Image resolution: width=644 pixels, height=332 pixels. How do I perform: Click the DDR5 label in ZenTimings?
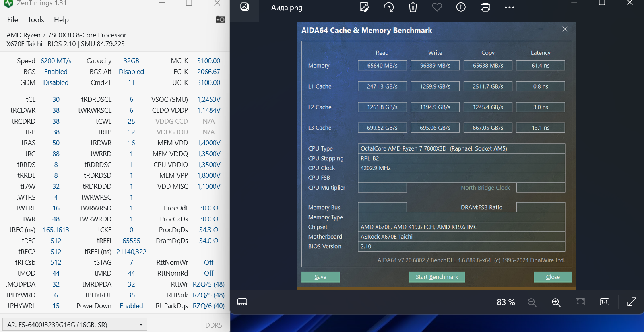213,325
